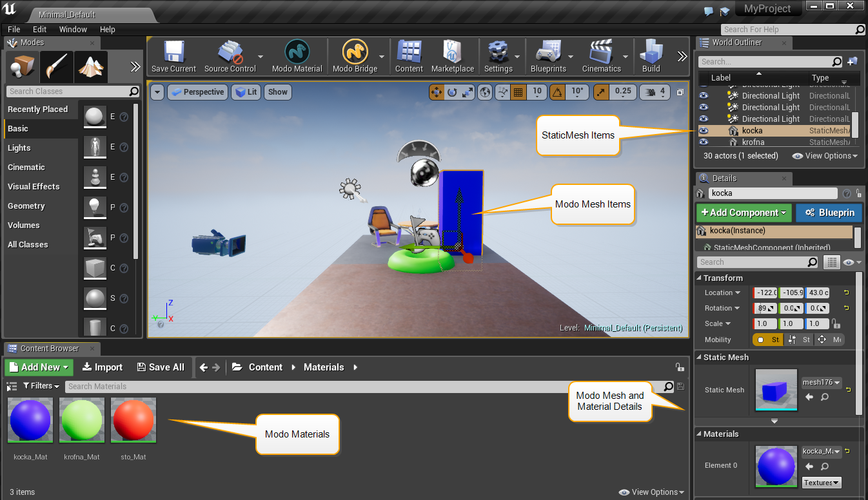Viewport: 868px width, 500px height.
Task: Toggle visibility of the kocka actor
Action: tap(704, 131)
